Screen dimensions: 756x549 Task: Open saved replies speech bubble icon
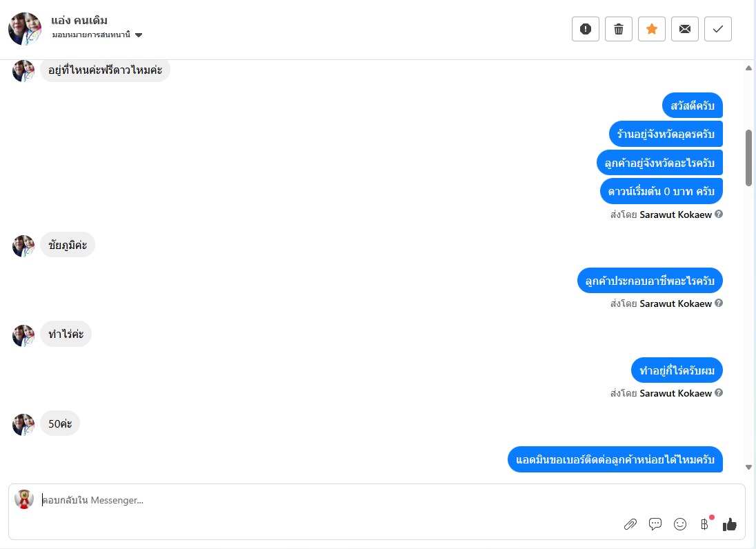click(655, 524)
